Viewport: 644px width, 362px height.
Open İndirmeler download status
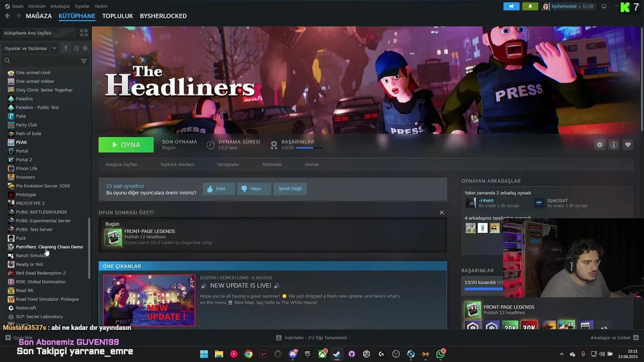click(312, 338)
